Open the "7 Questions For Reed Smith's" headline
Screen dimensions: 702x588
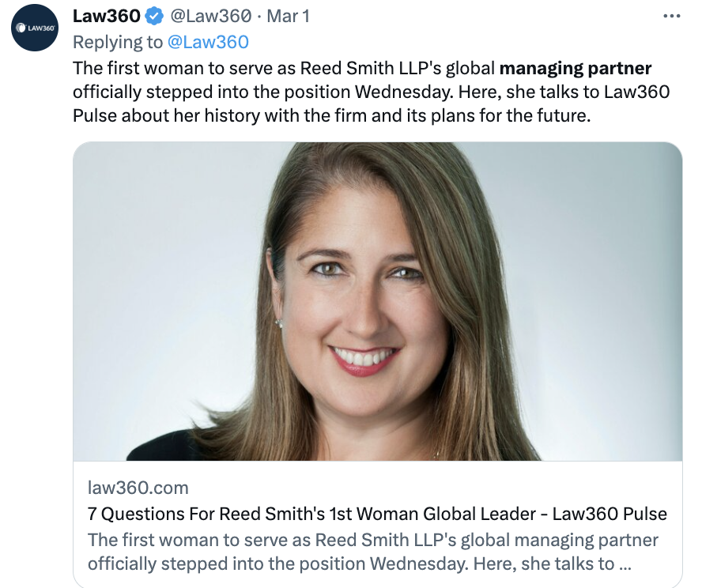237,514
